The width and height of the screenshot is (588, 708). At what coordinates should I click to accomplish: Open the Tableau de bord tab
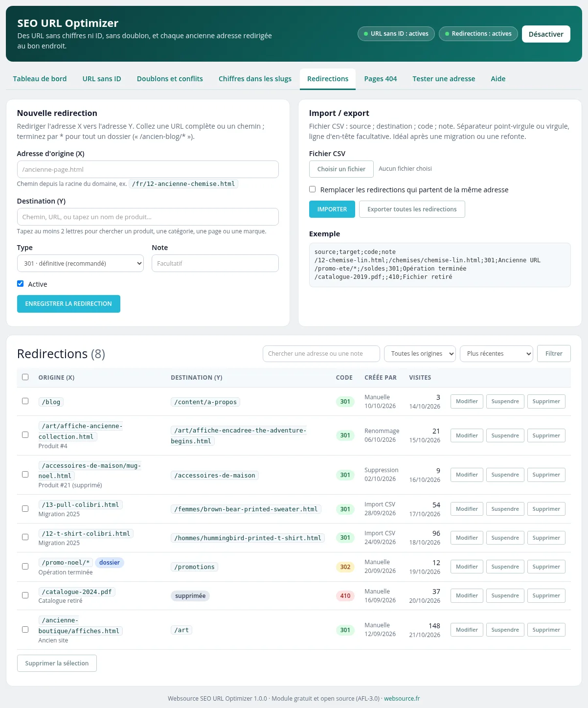[40, 79]
